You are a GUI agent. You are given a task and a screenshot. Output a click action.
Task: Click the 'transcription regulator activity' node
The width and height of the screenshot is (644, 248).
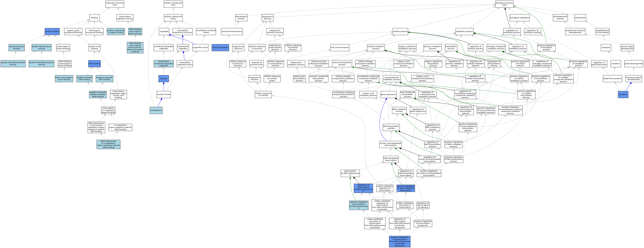(125, 17)
